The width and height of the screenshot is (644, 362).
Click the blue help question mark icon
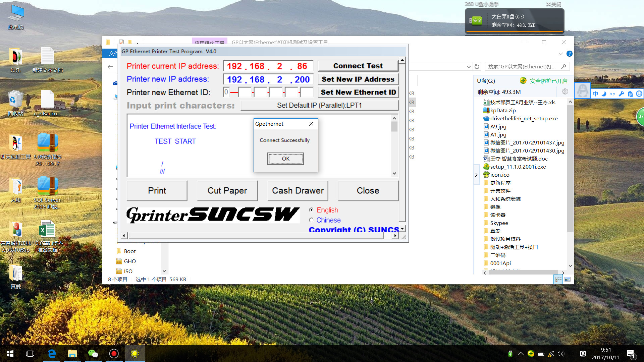tap(569, 54)
